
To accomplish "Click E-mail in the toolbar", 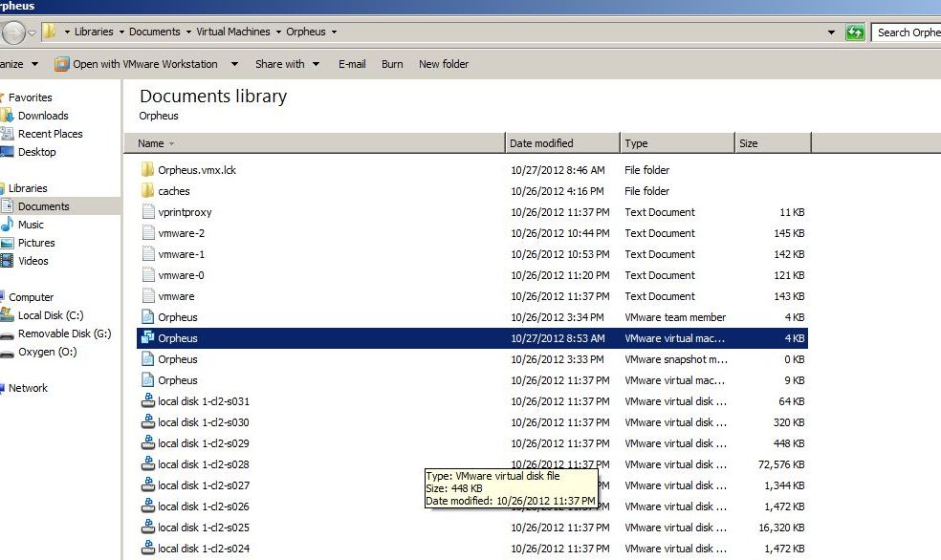I will 352,64.
